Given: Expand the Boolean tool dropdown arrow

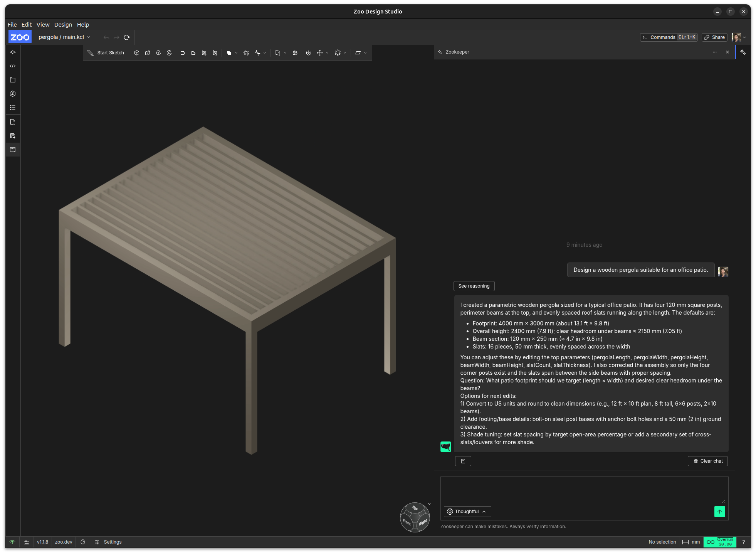Looking at the screenshot, I should point(236,53).
